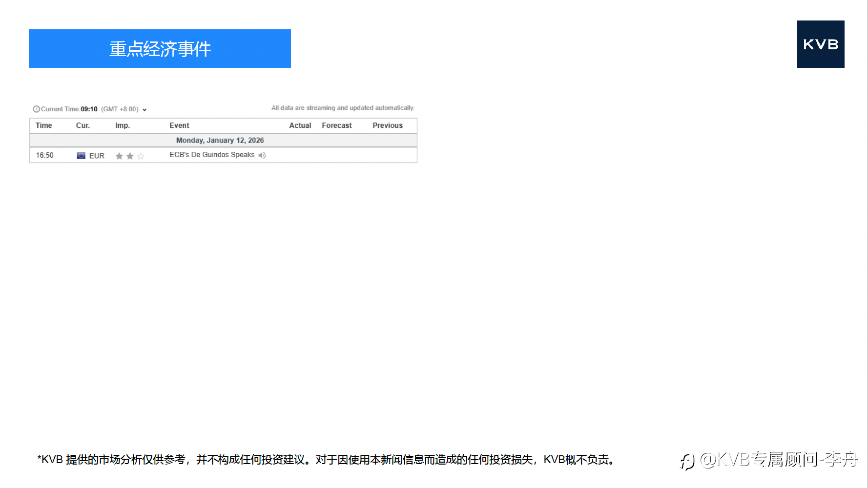Open the GMT +8:00 timezone dropdown arrow
The height and width of the screenshot is (488, 868).
[x=145, y=110]
